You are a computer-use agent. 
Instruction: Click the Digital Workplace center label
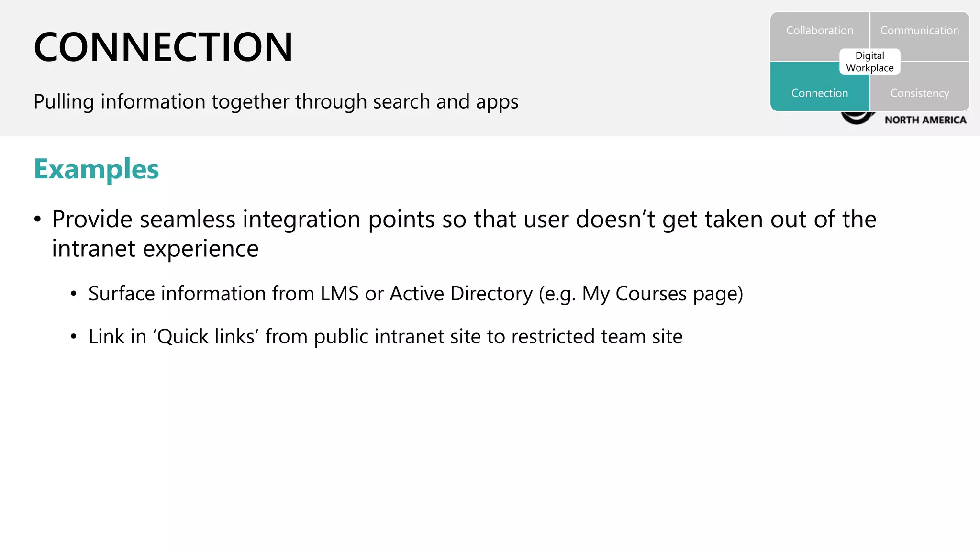point(869,62)
